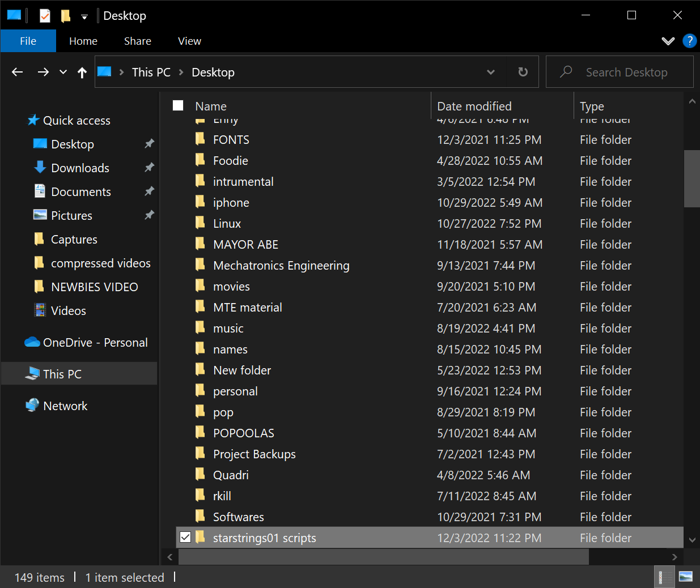Select the music folder icon

(x=200, y=327)
